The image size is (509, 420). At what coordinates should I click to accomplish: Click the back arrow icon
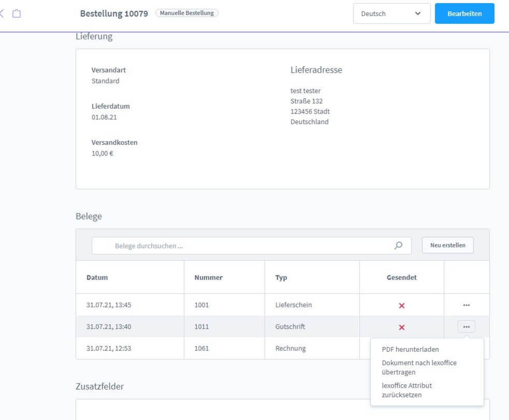2,14
